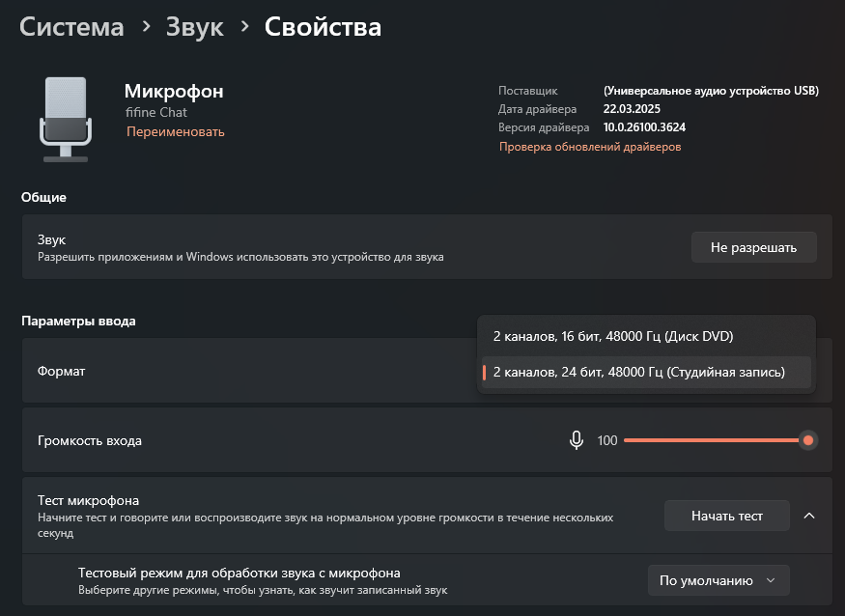
Task: Navigate to Звук in the breadcrumb
Action: pyautogui.click(x=194, y=27)
